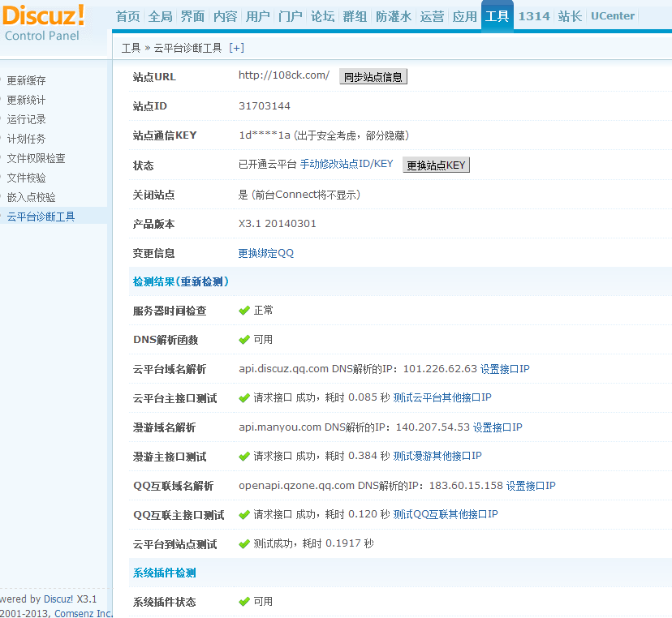This screenshot has width=672, height=618.
Task: Switch to the 防灌水 tab
Action: (x=394, y=16)
